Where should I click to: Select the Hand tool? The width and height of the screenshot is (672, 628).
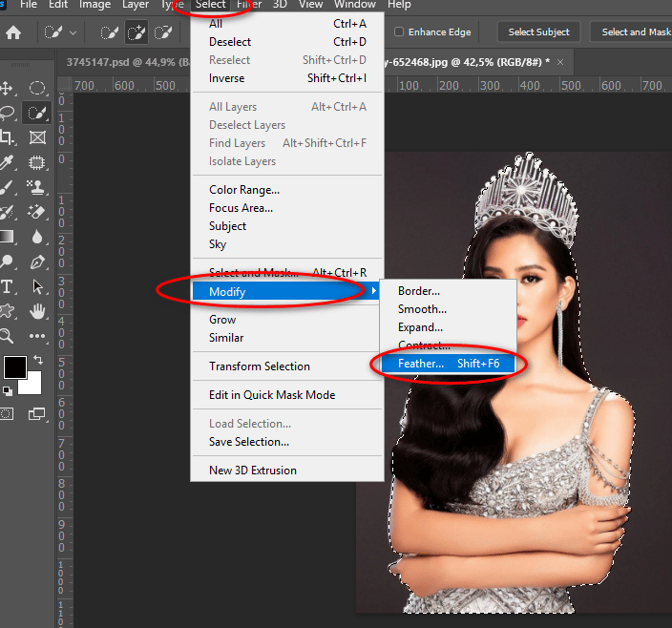(x=38, y=311)
